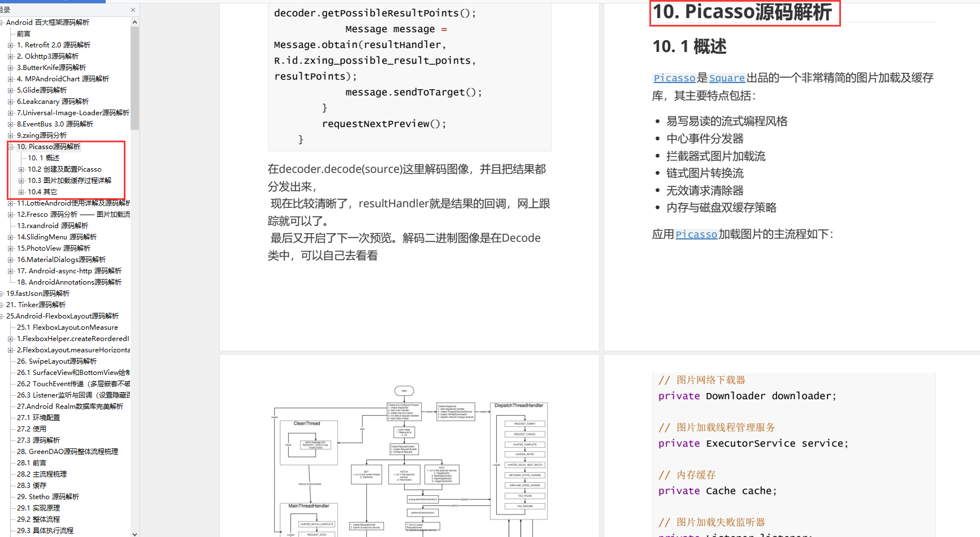The height and width of the screenshot is (537, 980).
Task: Expand the 7.Universal-Image-Loader源码解析 node
Action: [10, 113]
